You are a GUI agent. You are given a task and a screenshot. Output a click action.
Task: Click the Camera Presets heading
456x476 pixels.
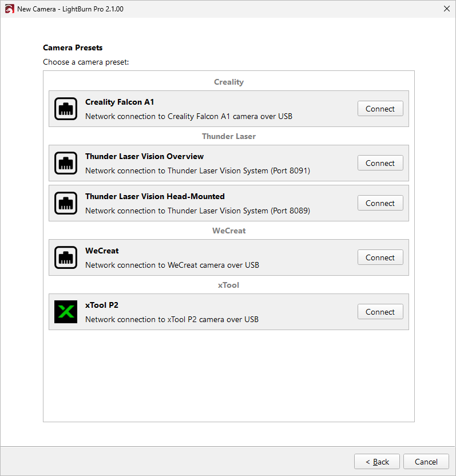73,47
